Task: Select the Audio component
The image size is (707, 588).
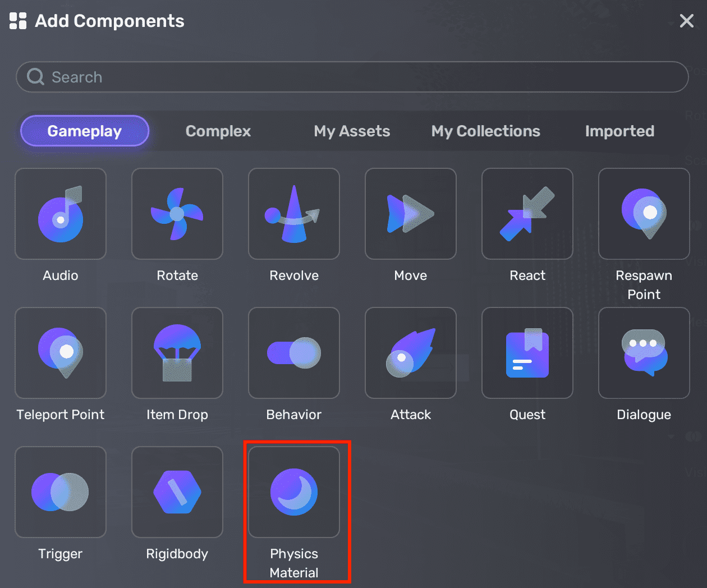Action: (x=61, y=213)
